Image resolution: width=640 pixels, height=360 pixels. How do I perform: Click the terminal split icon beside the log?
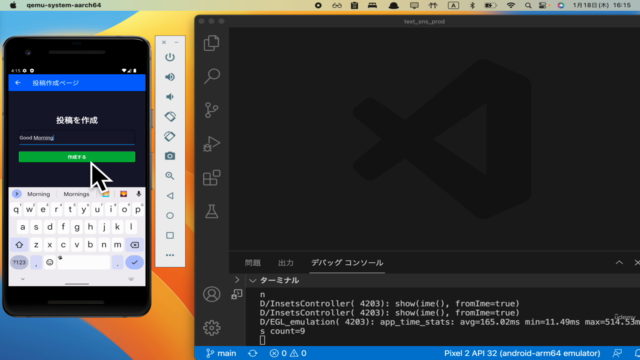(x=237, y=294)
